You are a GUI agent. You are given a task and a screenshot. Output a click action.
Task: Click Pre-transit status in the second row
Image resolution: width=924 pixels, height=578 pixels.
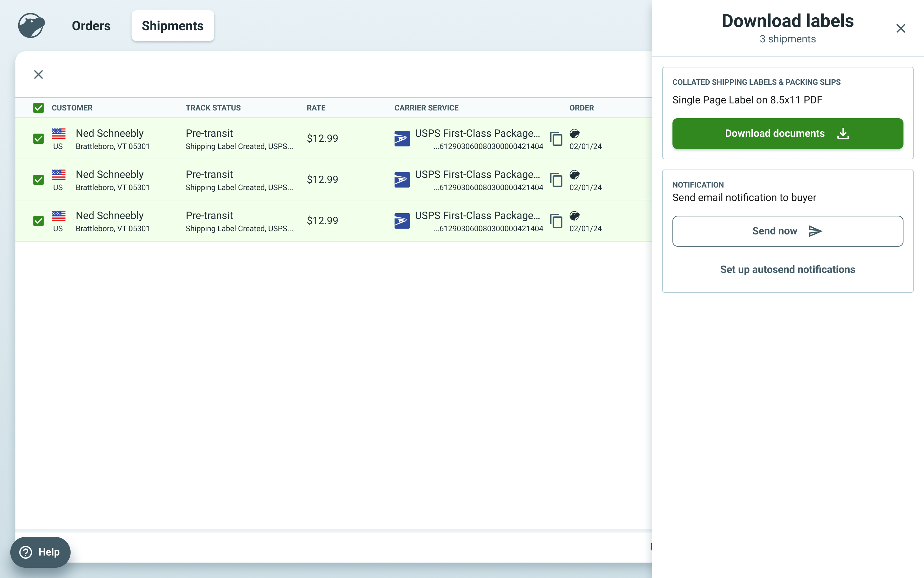[x=209, y=174]
